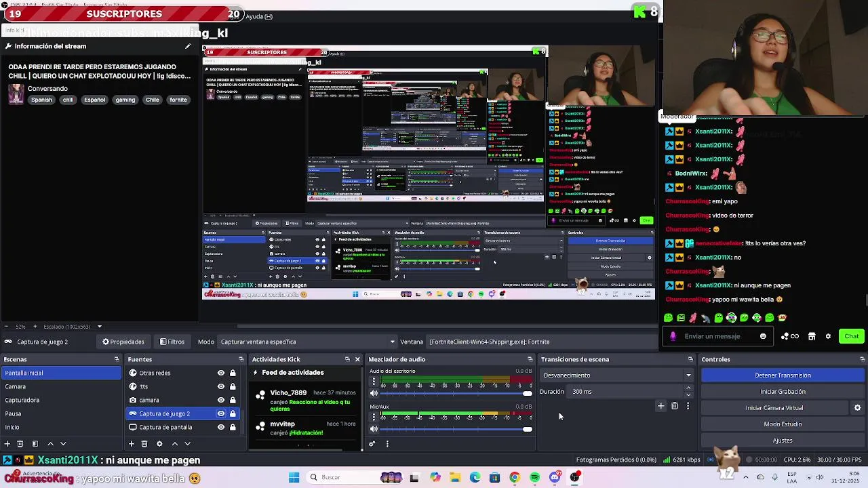
Task: Open Audio del escritorio options dots
Action: pyautogui.click(x=374, y=382)
